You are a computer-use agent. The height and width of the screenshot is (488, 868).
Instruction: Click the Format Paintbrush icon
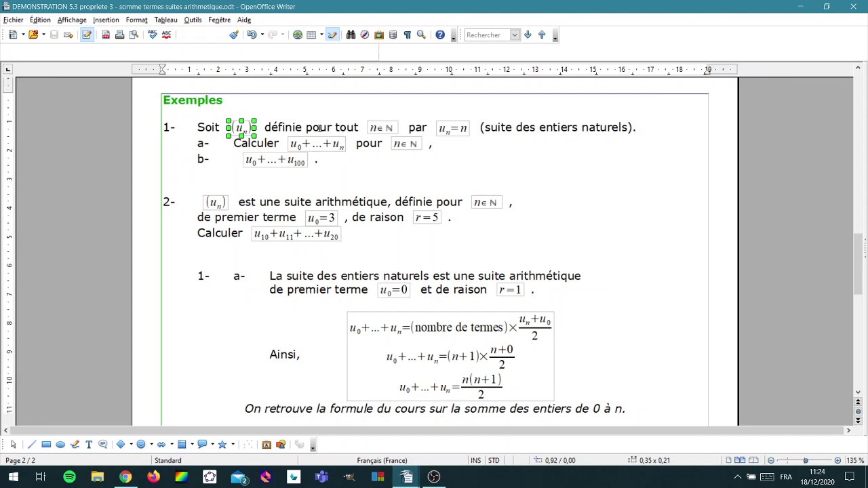pos(233,35)
